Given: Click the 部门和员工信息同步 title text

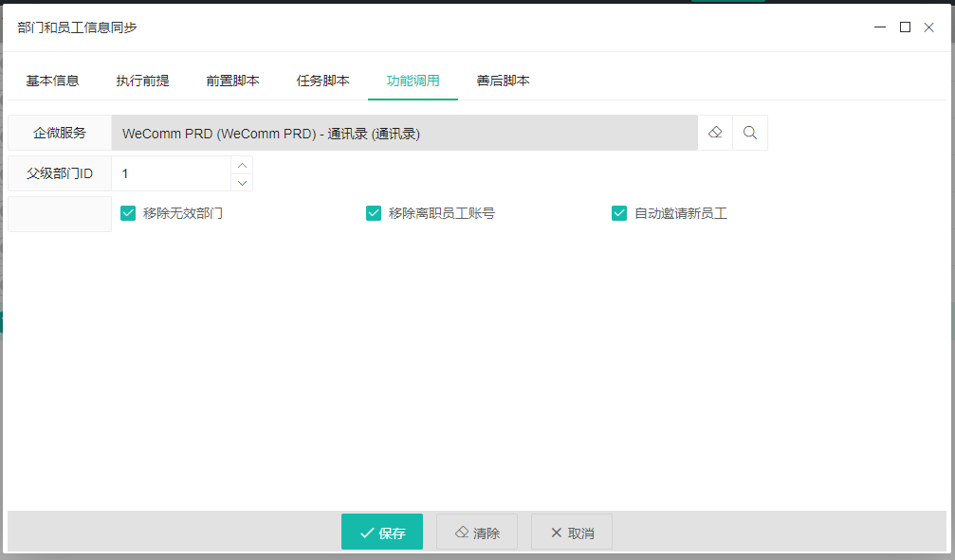Looking at the screenshot, I should pos(78,27).
